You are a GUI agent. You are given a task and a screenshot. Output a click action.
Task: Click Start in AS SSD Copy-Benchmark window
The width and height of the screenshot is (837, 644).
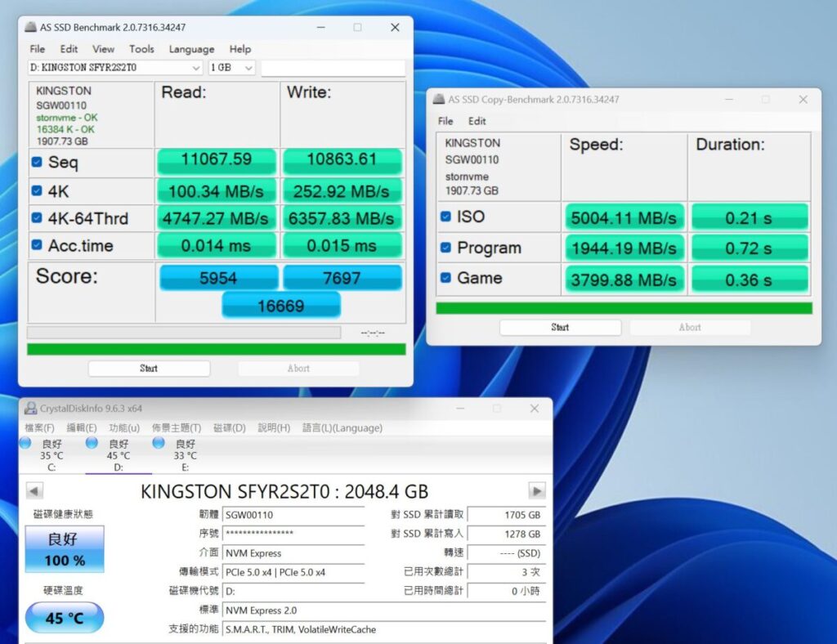[x=560, y=327]
